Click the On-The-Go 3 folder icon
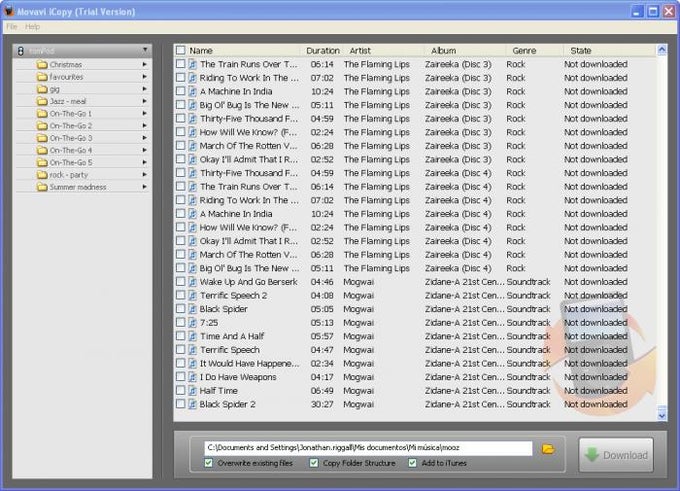This screenshot has width=680, height=491. 42,138
